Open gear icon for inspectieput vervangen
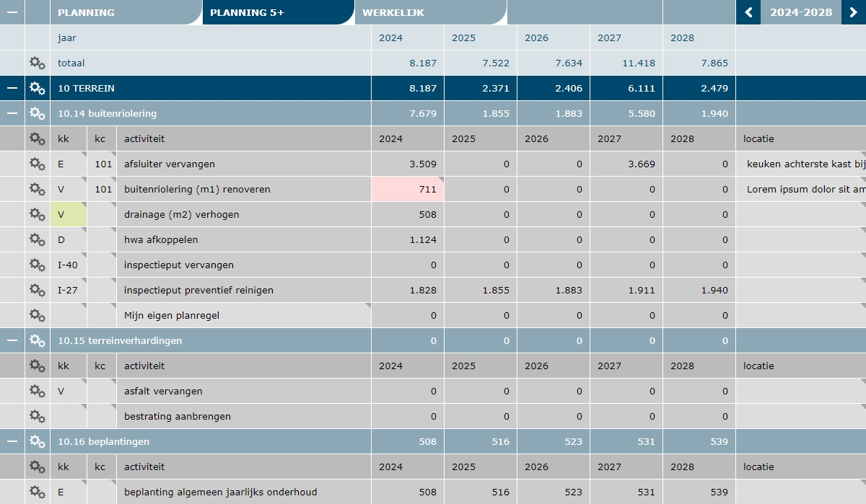This screenshot has width=866, height=504. [36, 265]
